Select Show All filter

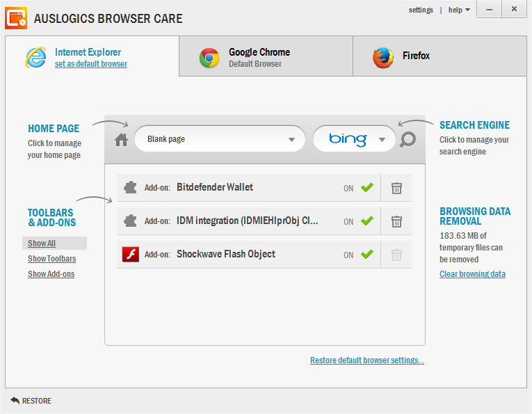tap(42, 244)
